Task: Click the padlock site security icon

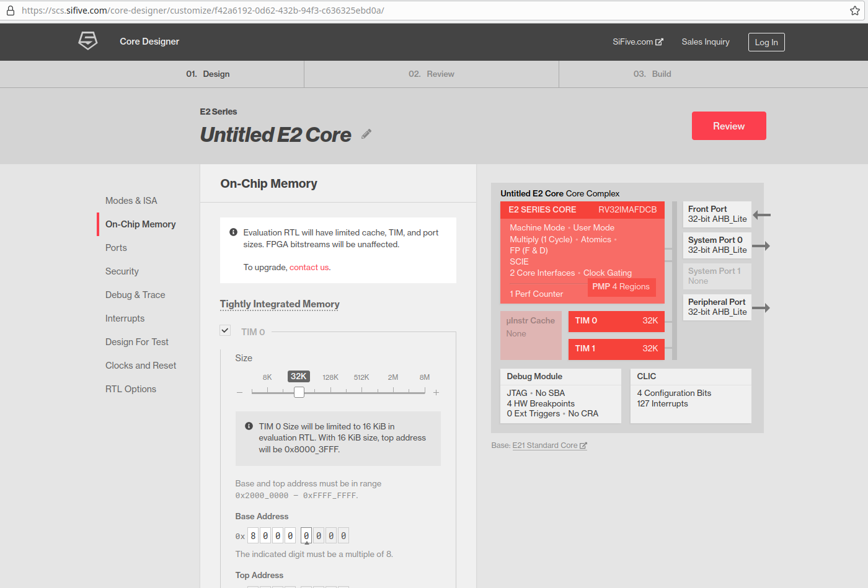Action: tap(10, 11)
